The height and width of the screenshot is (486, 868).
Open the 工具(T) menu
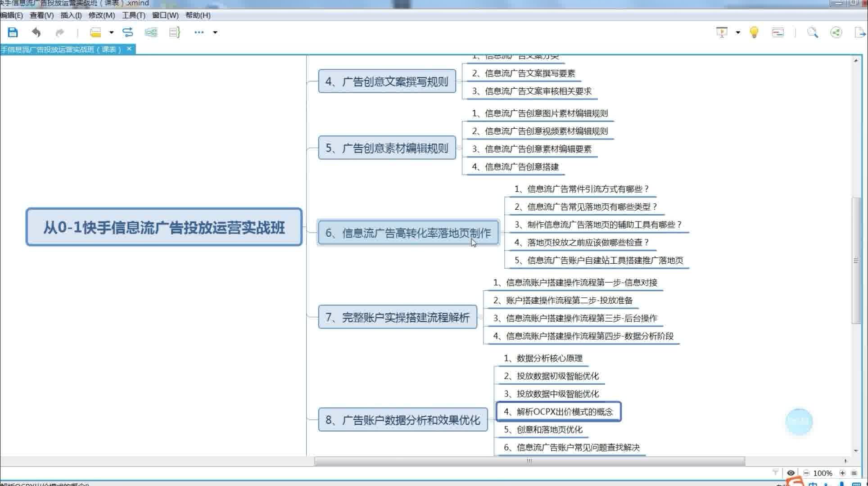coord(134,15)
